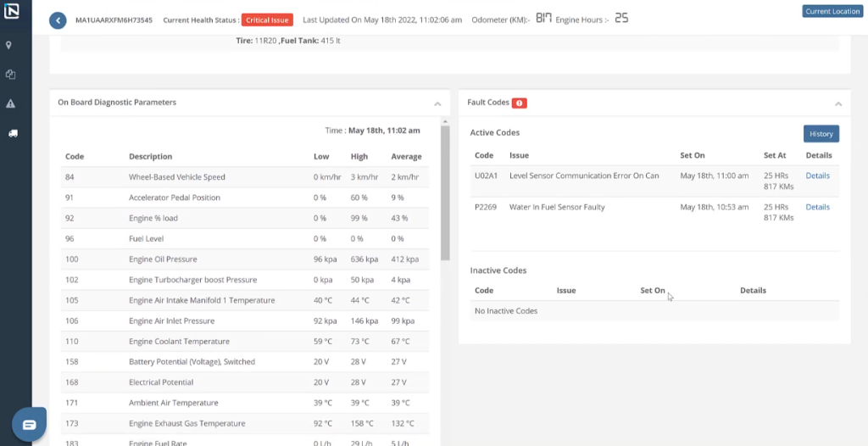Collapse the Fault Codes panel

tap(837, 103)
